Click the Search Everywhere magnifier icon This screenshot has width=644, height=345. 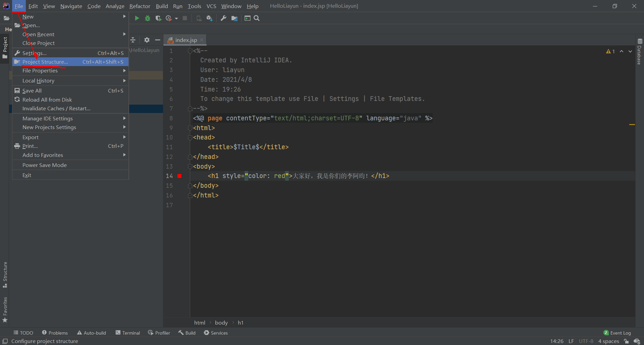click(257, 18)
